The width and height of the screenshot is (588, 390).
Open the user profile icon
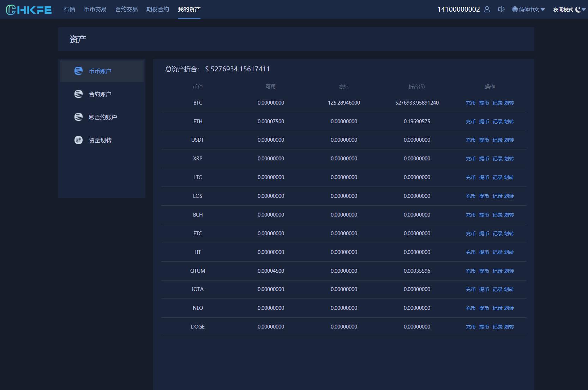487,9
